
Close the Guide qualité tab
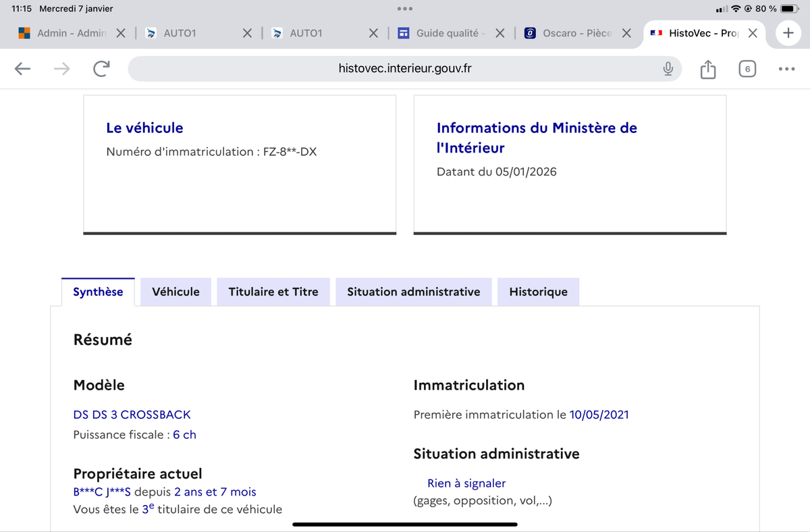(x=500, y=33)
